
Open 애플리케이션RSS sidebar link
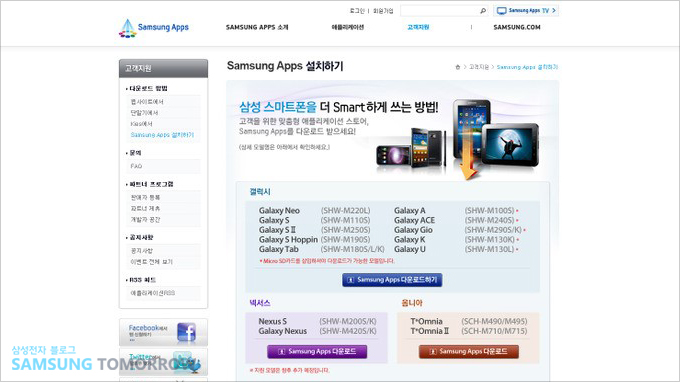coord(153,293)
